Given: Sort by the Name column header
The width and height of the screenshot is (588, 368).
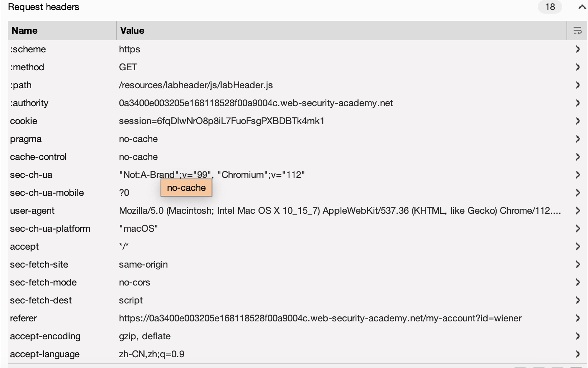Looking at the screenshot, I should 24,30.
